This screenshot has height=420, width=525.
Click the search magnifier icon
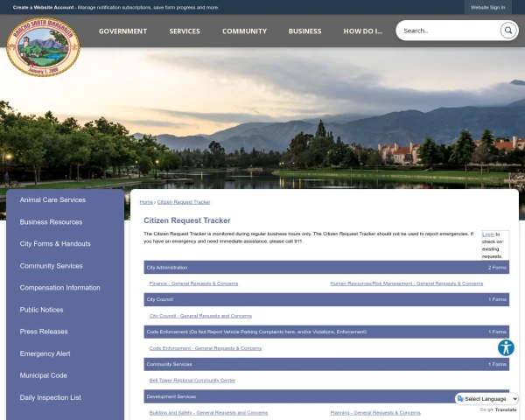point(508,31)
